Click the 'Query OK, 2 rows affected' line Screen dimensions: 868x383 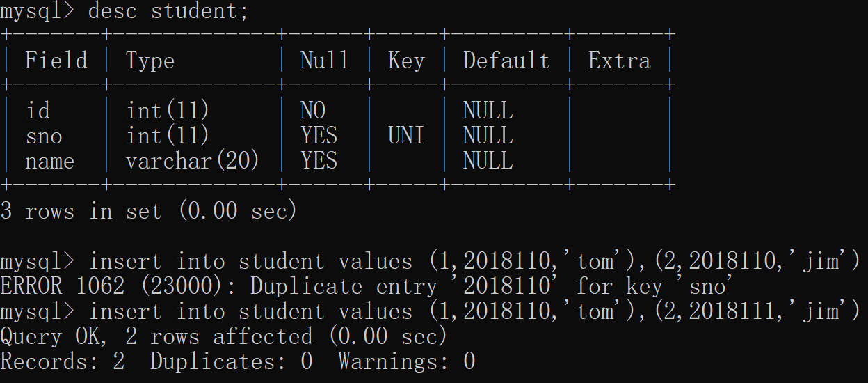224,336
